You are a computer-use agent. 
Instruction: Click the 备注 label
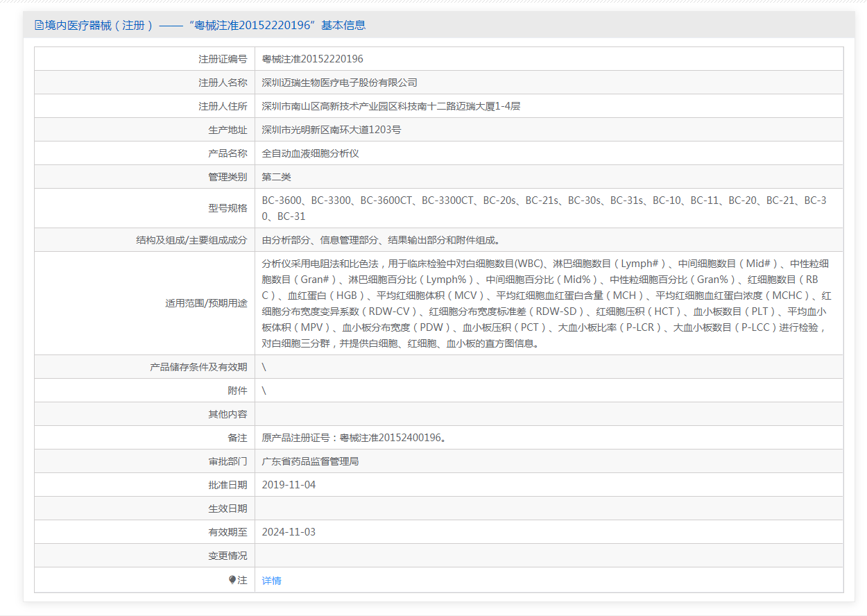tap(237, 438)
